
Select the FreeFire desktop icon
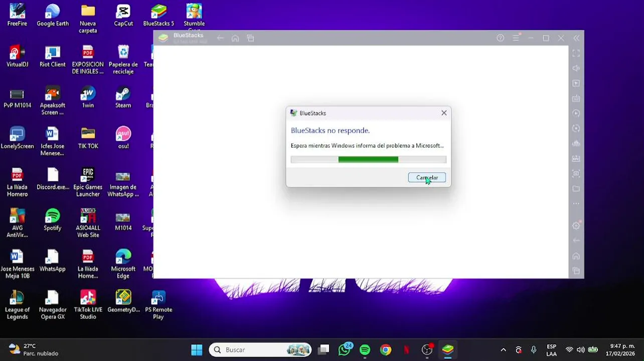[x=17, y=15]
